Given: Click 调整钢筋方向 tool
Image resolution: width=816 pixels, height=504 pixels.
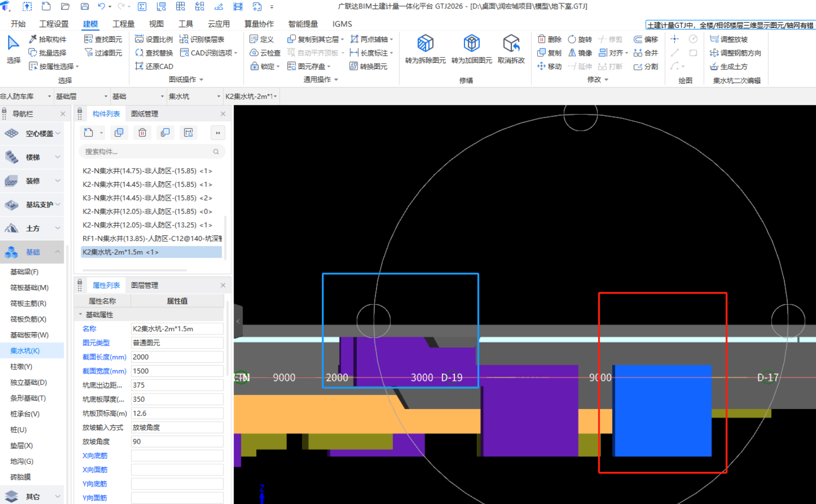Looking at the screenshot, I should pos(735,53).
